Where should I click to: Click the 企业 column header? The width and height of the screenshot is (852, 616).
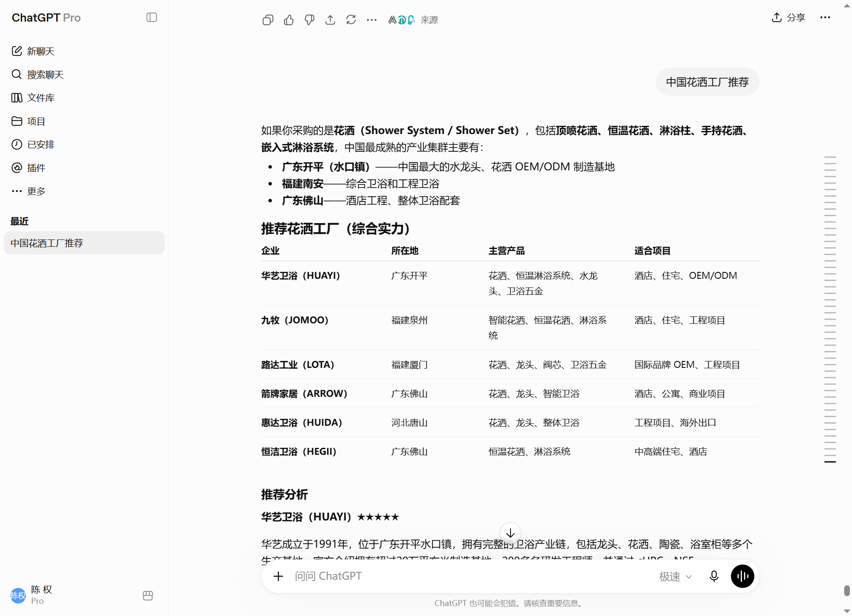(270, 251)
